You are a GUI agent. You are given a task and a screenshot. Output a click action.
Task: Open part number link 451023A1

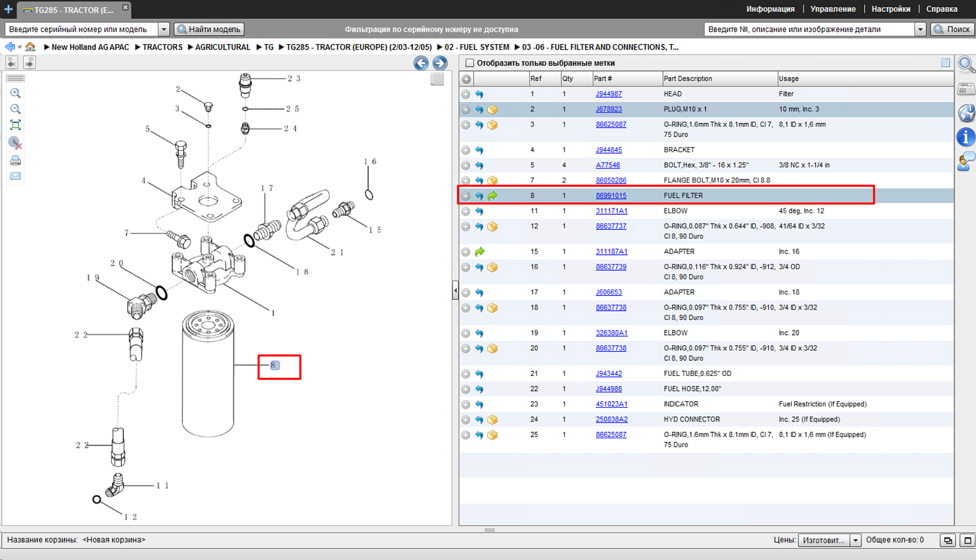pyautogui.click(x=612, y=405)
